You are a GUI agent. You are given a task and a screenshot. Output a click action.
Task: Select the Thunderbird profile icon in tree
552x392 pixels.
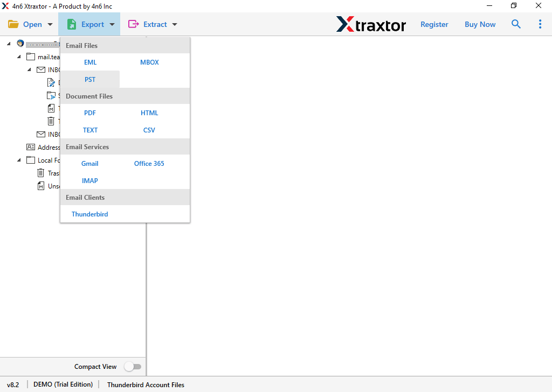[20, 44]
